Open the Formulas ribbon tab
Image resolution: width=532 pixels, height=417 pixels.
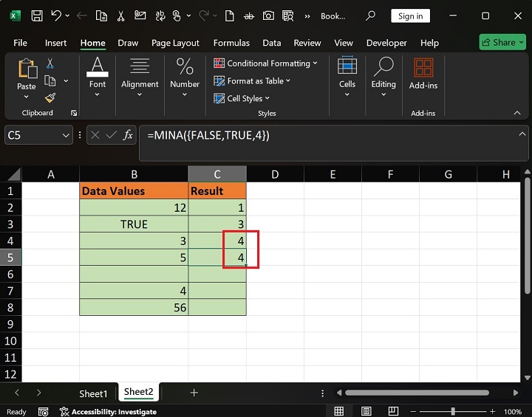click(x=231, y=43)
